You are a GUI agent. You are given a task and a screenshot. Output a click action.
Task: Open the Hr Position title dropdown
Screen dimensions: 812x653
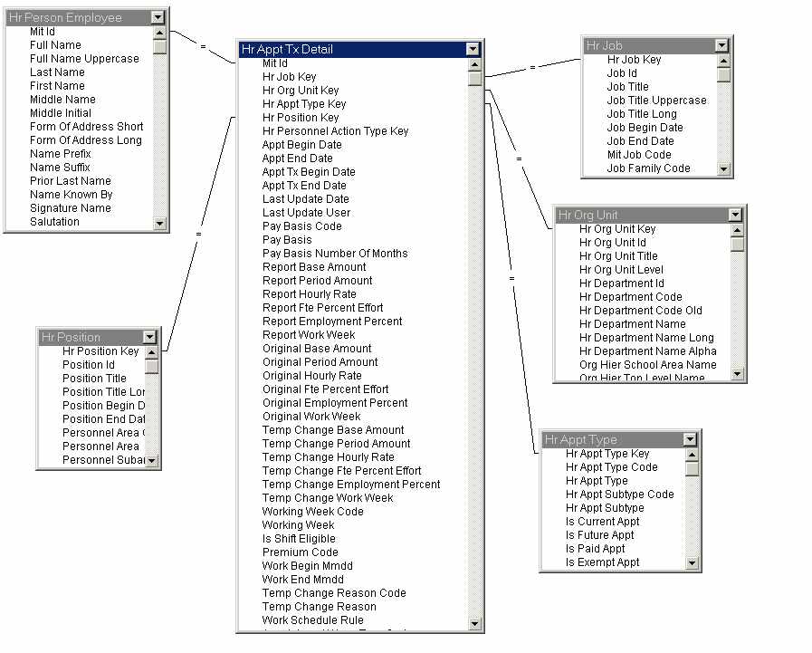click(149, 338)
